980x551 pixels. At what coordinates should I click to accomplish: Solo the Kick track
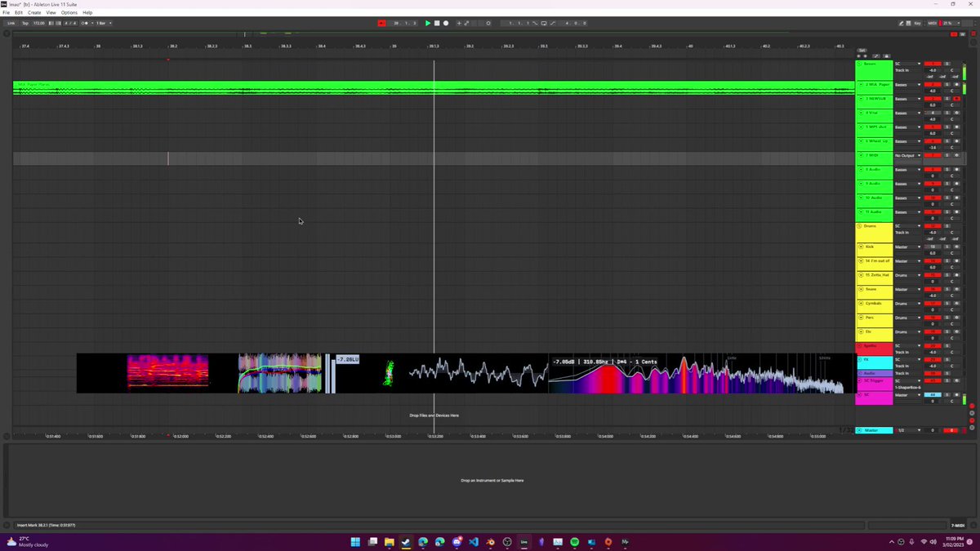click(x=946, y=247)
